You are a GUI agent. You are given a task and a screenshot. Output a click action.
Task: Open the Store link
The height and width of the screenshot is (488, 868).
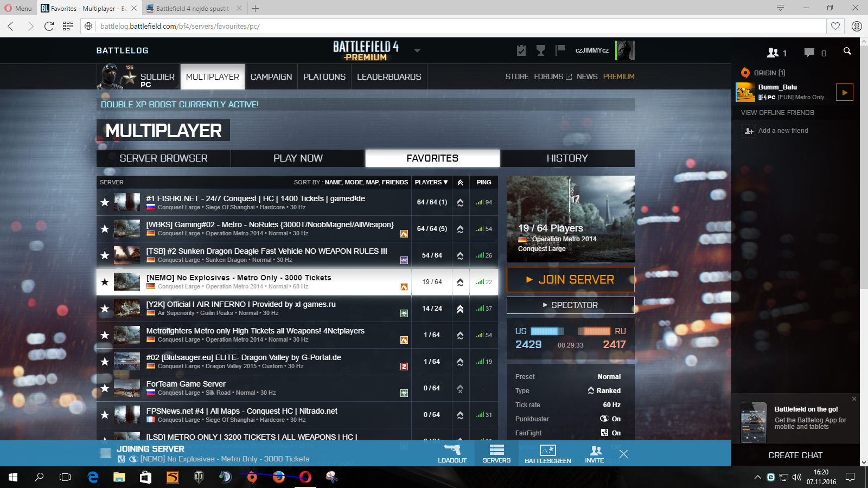(517, 77)
